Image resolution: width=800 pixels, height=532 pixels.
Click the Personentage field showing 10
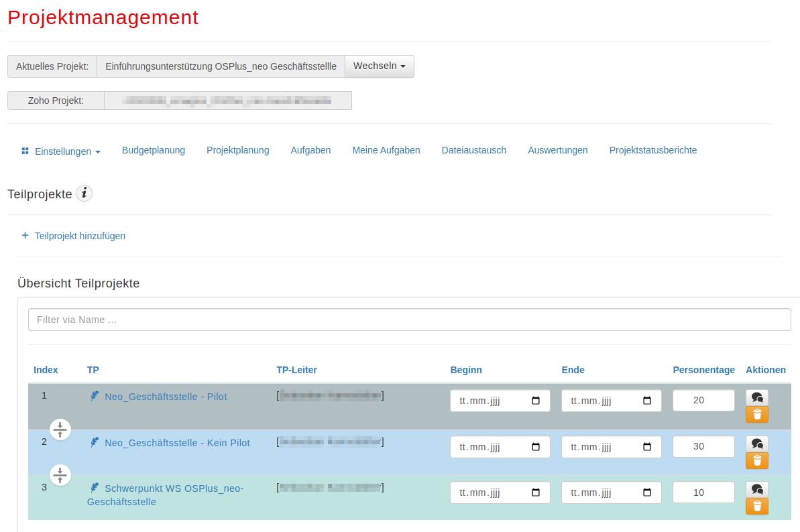tap(703, 492)
